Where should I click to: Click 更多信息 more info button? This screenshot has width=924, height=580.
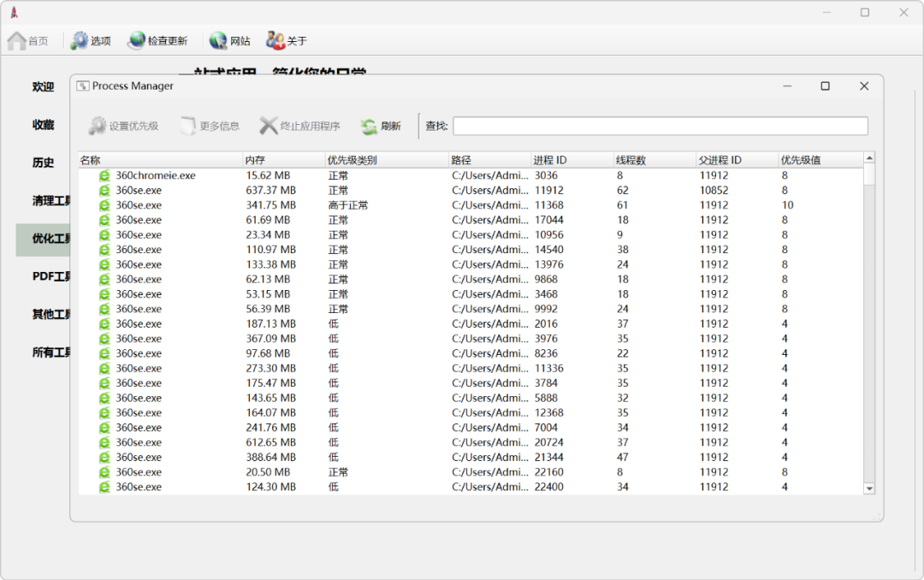pyautogui.click(x=210, y=126)
